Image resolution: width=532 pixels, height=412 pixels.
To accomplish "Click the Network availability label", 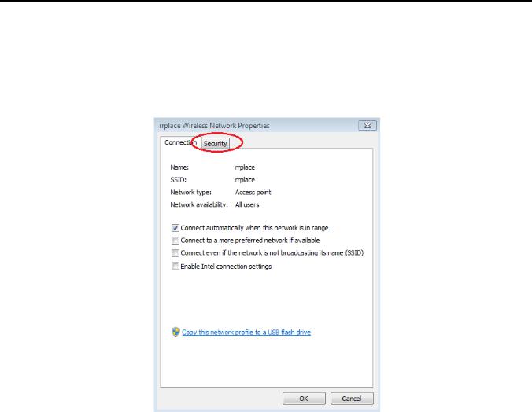I will pos(199,204).
